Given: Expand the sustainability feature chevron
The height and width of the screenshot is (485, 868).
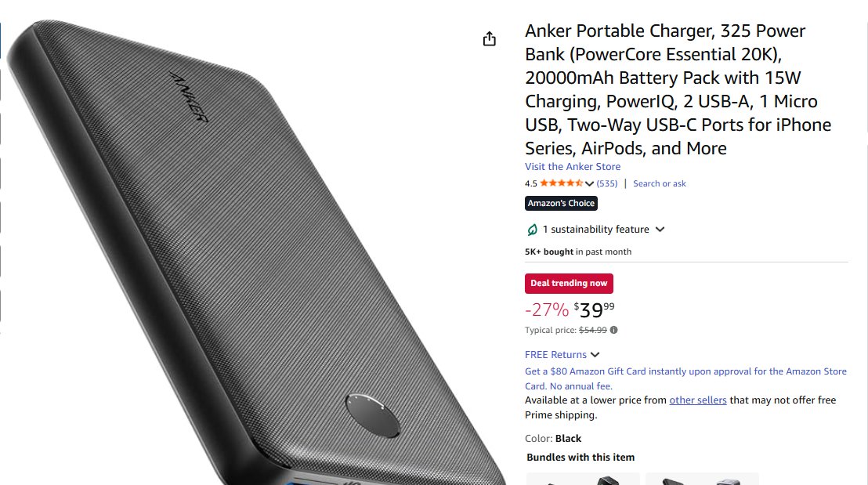Looking at the screenshot, I should [x=660, y=230].
